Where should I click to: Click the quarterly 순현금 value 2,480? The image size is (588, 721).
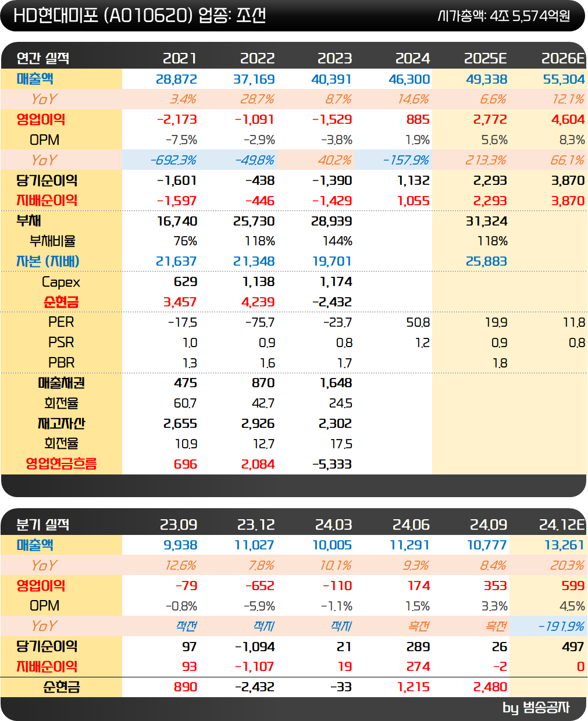[490, 687]
